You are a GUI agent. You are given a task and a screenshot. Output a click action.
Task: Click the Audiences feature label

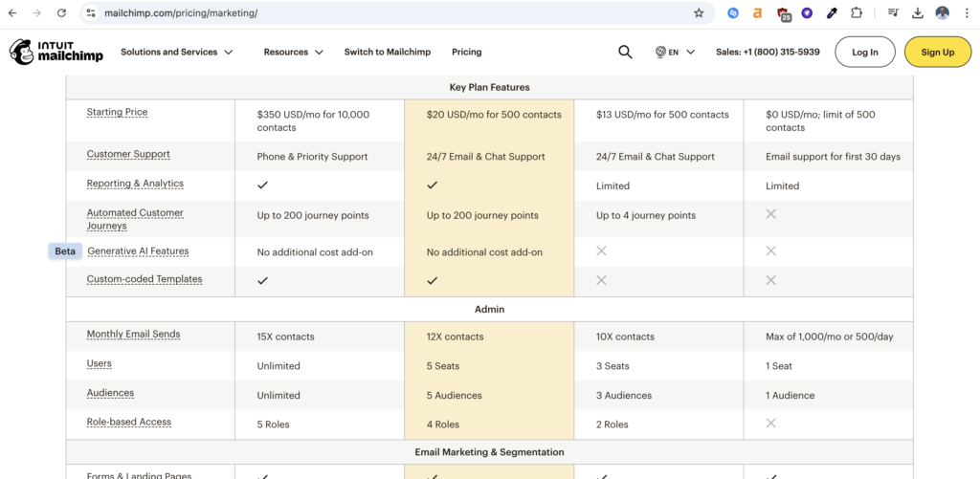tap(111, 393)
